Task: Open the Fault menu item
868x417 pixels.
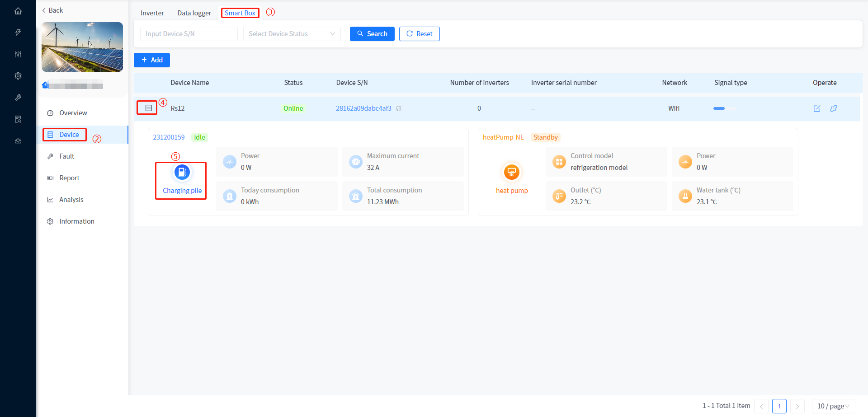Action: [67, 156]
